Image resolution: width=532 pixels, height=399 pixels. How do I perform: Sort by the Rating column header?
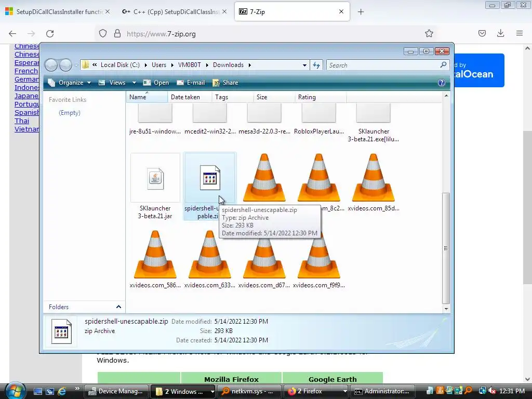(x=321, y=97)
